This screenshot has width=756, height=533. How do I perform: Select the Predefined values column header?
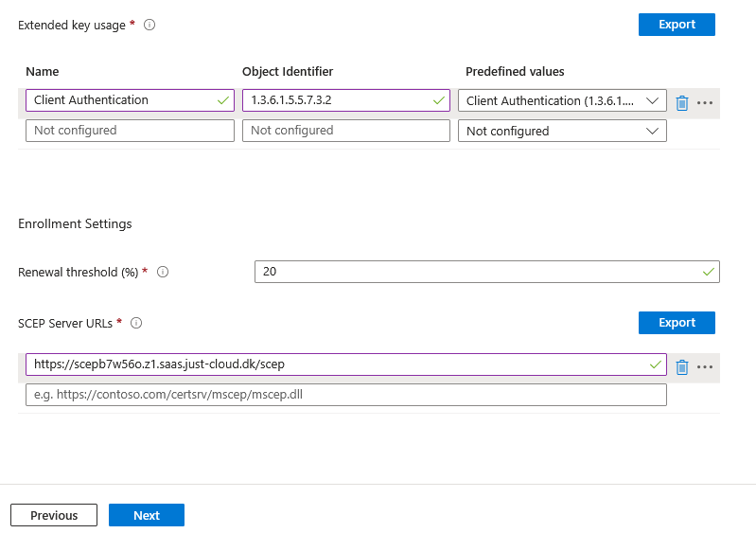[515, 71]
